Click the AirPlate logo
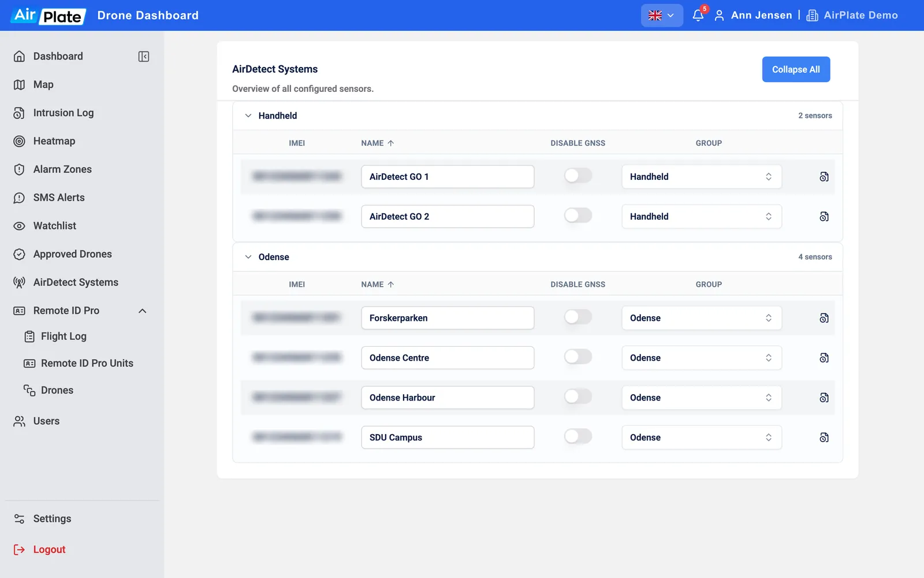 [49, 16]
